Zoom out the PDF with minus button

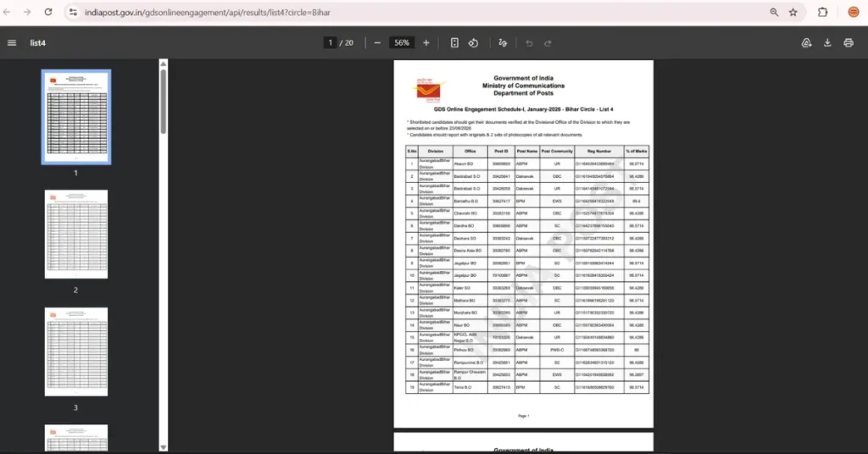[x=377, y=42]
